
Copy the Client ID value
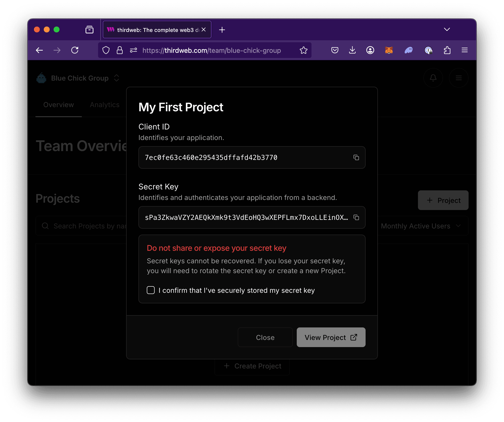tap(356, 157)
